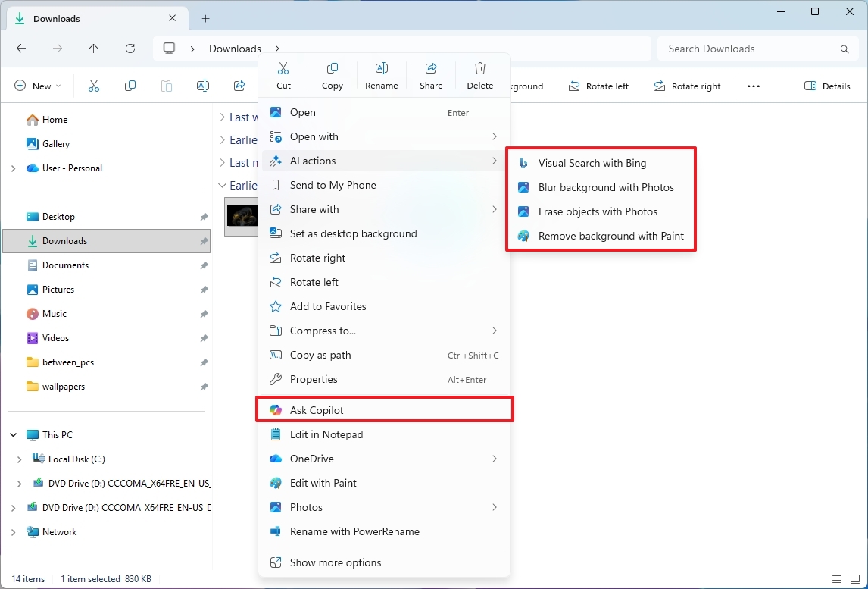Select Ask Copilot from the context menu
Image resolution: width=868 pixels, height=589 pixels.
click(315, 409)
